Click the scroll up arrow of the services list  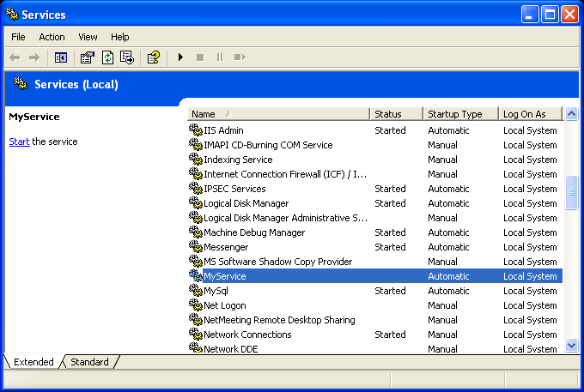click(x=571, y=113)
